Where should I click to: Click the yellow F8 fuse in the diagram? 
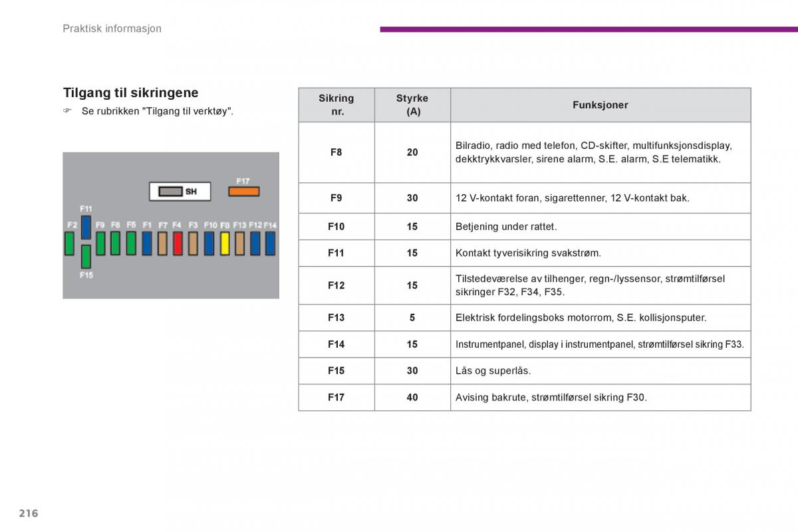(225, 243)
